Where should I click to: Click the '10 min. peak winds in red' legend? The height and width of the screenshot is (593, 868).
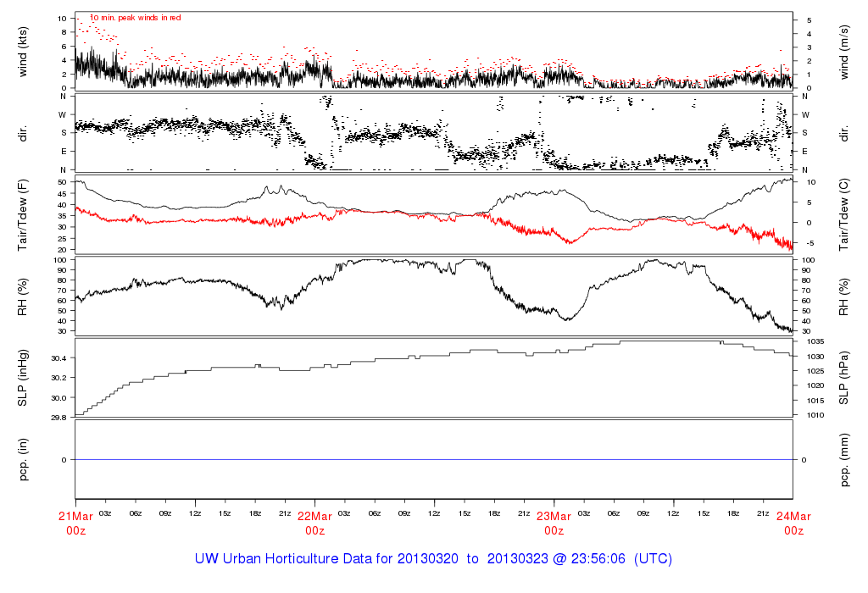click(135, 18)
